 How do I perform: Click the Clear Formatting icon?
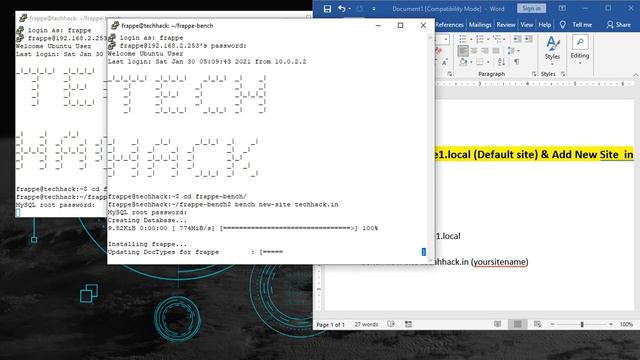click(x=439, y=51)
